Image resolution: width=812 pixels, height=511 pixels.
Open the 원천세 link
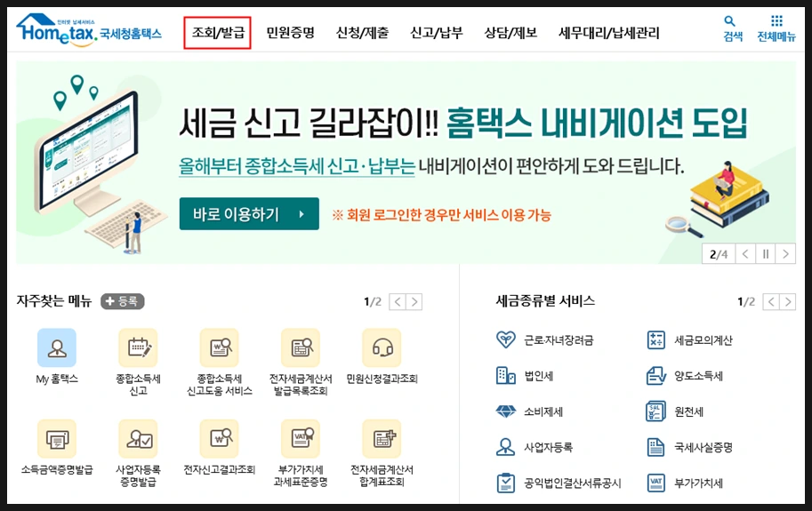click(688, 411)
